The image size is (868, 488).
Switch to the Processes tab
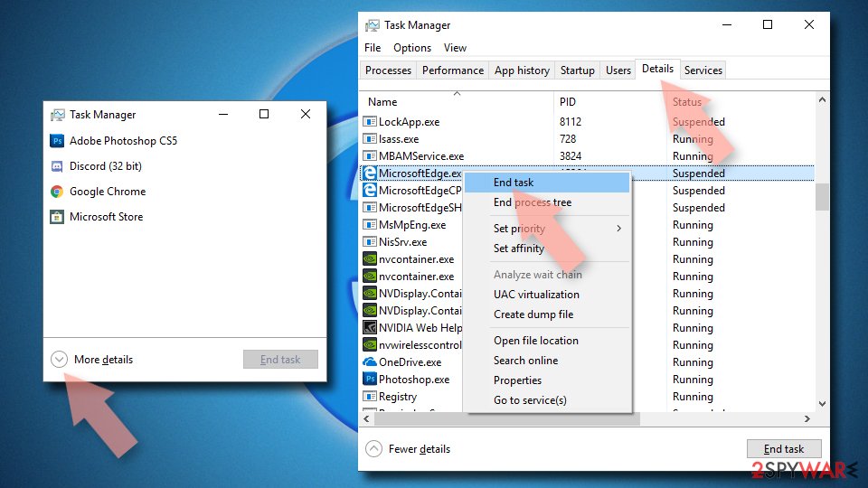pyautogui.click(x=388, y=70)
